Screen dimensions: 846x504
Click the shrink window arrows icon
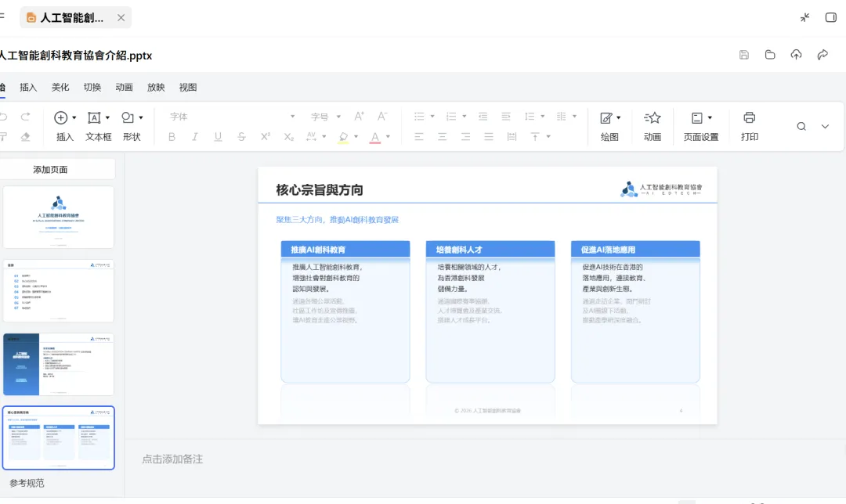[x=805, y=17]
